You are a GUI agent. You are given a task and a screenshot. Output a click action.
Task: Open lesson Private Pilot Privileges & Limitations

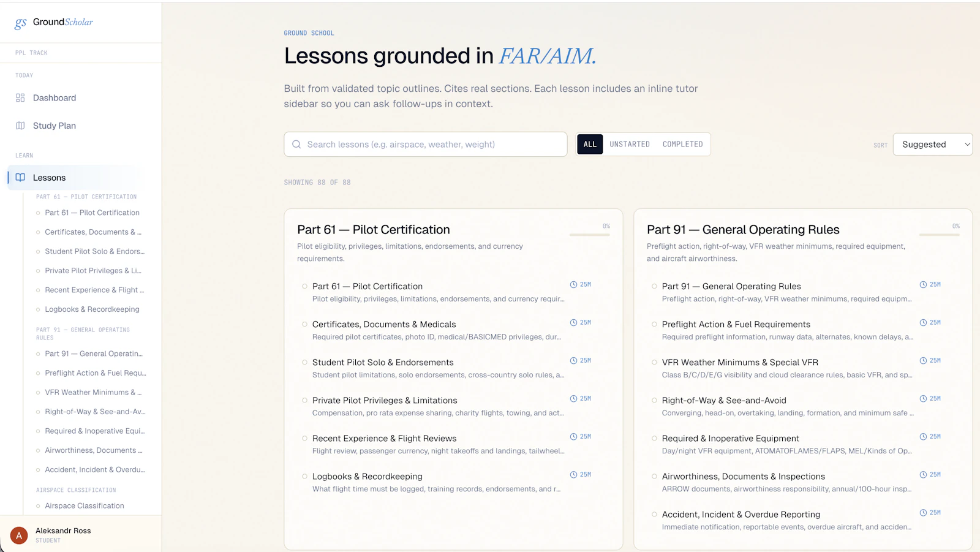[x=385, y=400]
